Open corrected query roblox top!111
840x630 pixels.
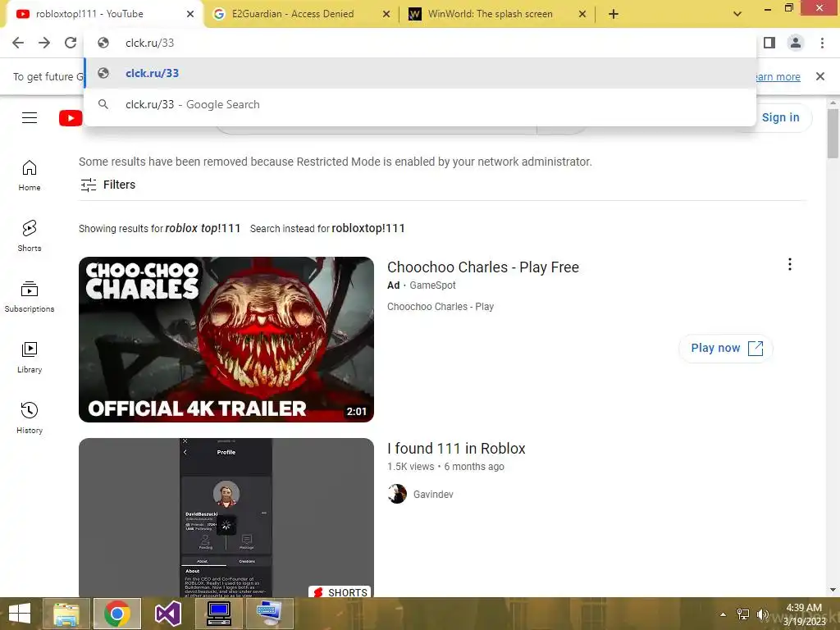pos(203,228)
